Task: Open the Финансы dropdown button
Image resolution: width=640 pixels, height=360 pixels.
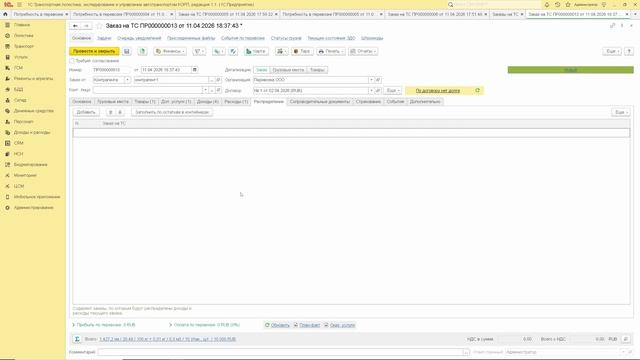Action: (x=170, y=51)
